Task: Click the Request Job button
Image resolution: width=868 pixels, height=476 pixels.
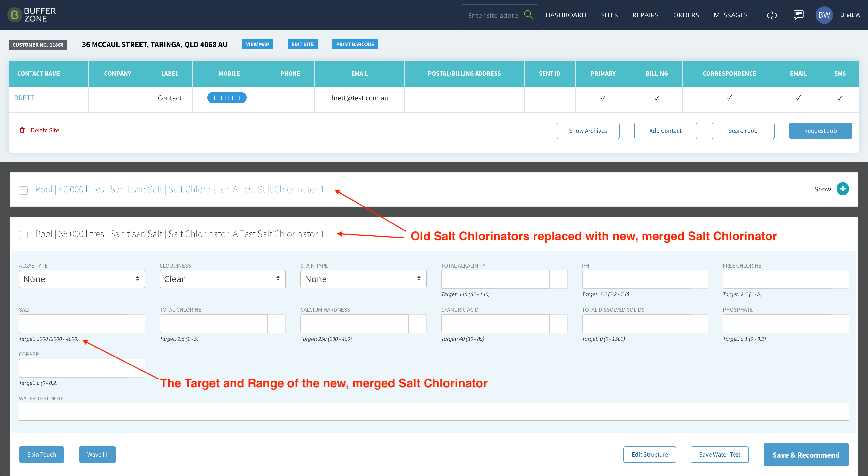Action: pyautogui.click(x=820, y=131)
